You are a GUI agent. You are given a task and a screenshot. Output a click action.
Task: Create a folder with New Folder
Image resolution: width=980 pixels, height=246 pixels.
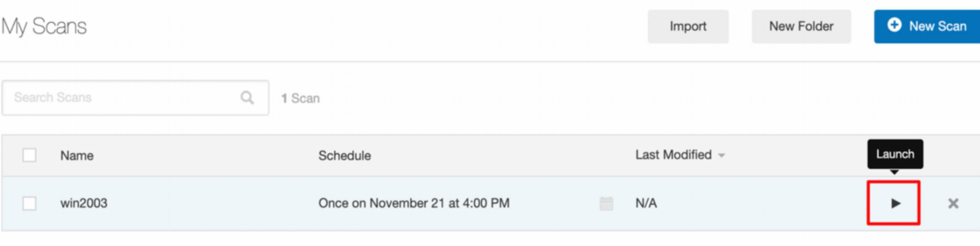801,26
